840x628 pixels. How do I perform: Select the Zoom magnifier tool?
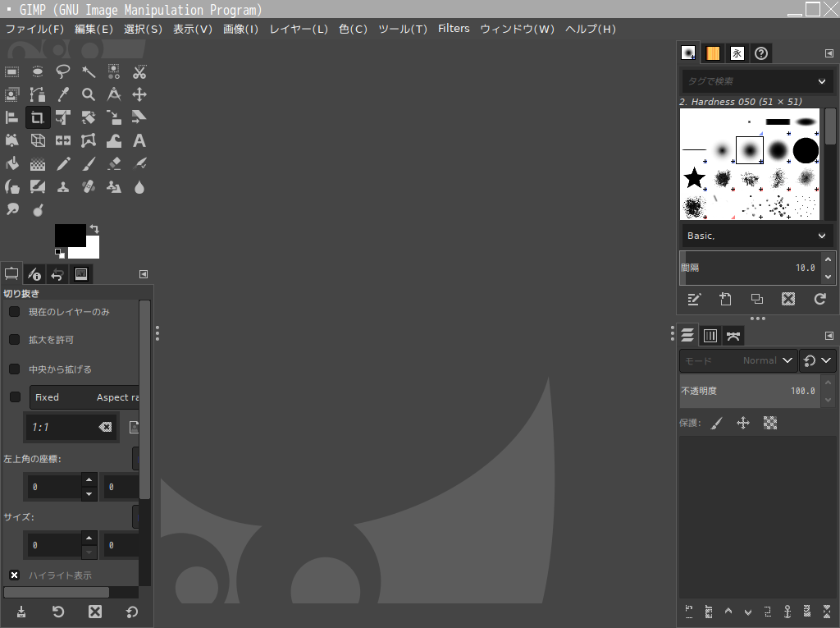click(89, 95)
